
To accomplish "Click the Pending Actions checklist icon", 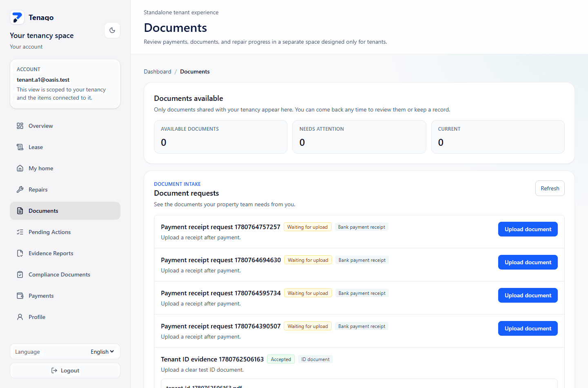I will coord(20,232).
